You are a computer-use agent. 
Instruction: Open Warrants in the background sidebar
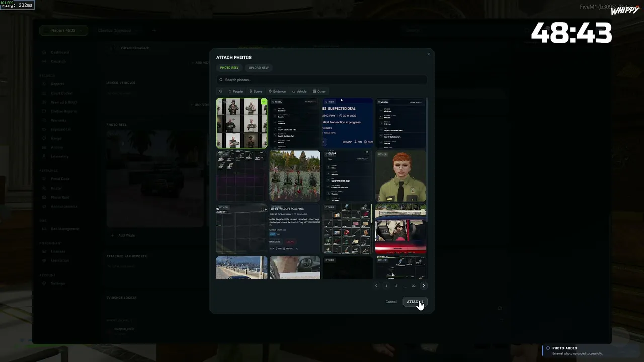[x=59, y=120]
